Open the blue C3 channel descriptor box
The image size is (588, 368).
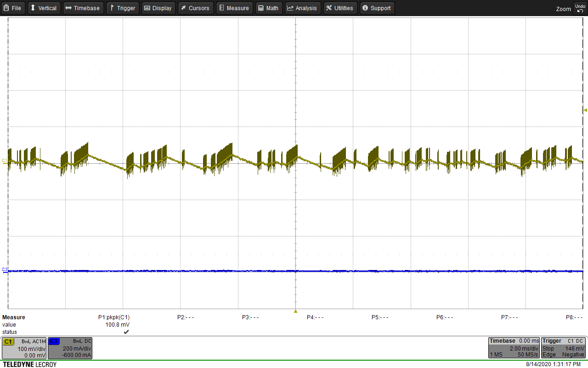point(70,348)
